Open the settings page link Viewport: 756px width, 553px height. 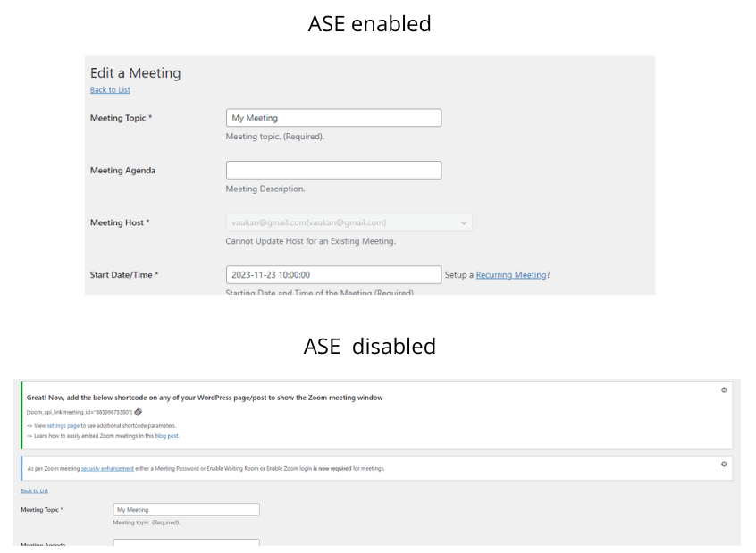(x=63, y=426)
